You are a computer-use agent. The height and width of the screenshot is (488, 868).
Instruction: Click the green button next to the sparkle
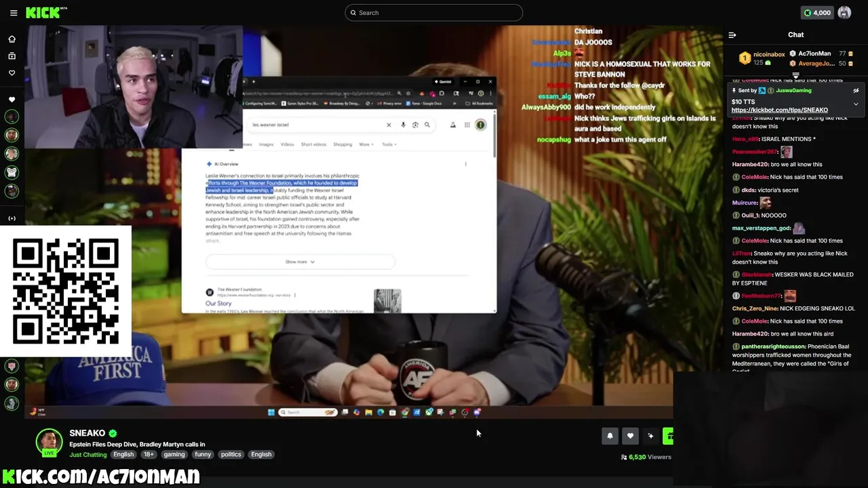(668, 436)
